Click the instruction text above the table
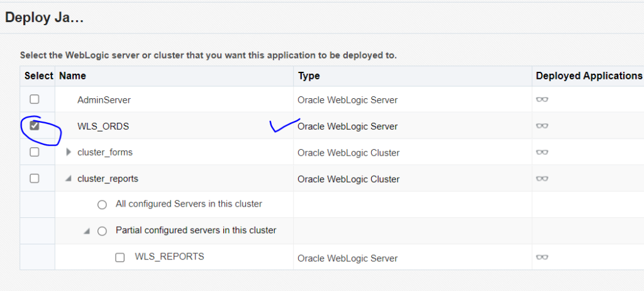 coord(208,55)
